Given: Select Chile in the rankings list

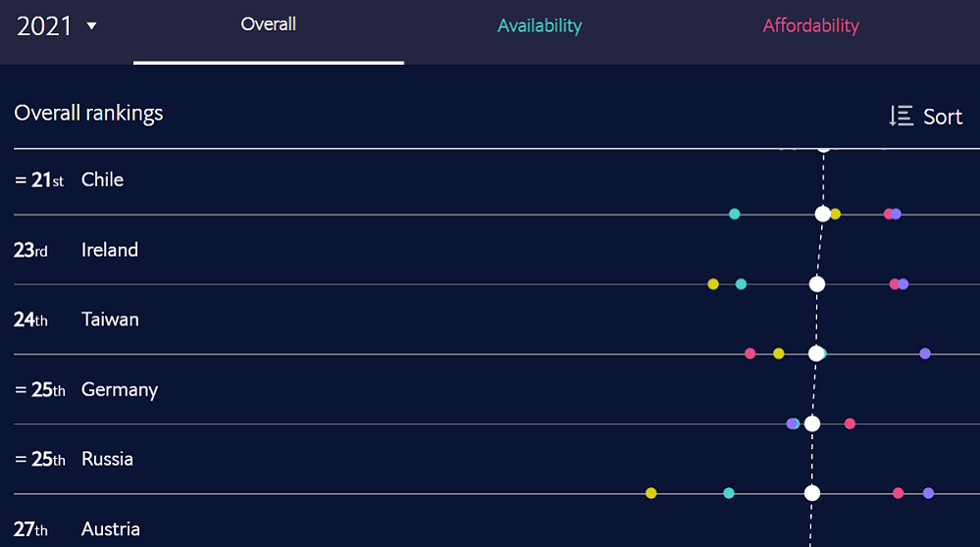Looking at the screenshot, I should pyautogui.click(x=102, y=179).
